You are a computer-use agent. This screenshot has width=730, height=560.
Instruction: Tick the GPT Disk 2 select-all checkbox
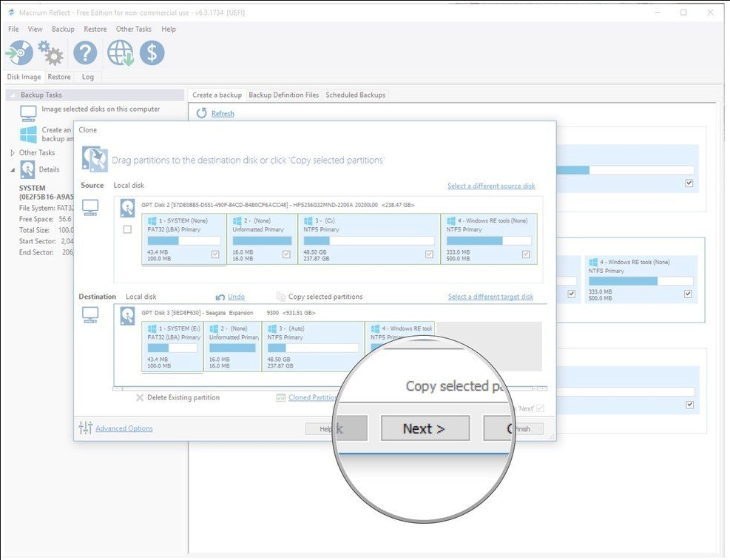pos(127,229)
